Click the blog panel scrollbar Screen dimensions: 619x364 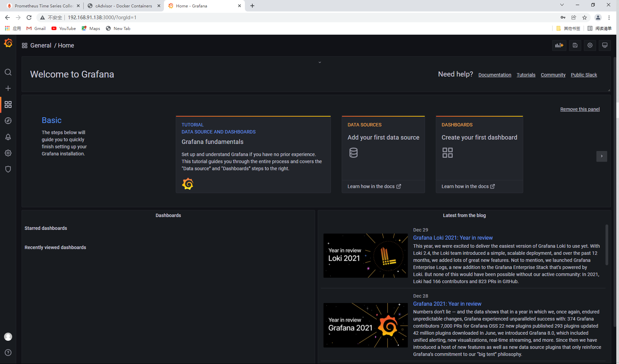pos(607,245)
